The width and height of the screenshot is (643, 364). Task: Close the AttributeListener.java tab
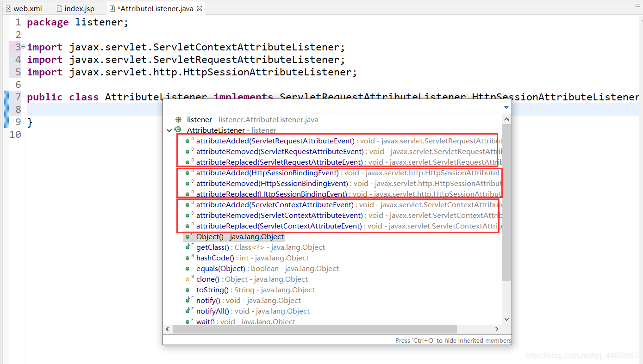point(200,8)
